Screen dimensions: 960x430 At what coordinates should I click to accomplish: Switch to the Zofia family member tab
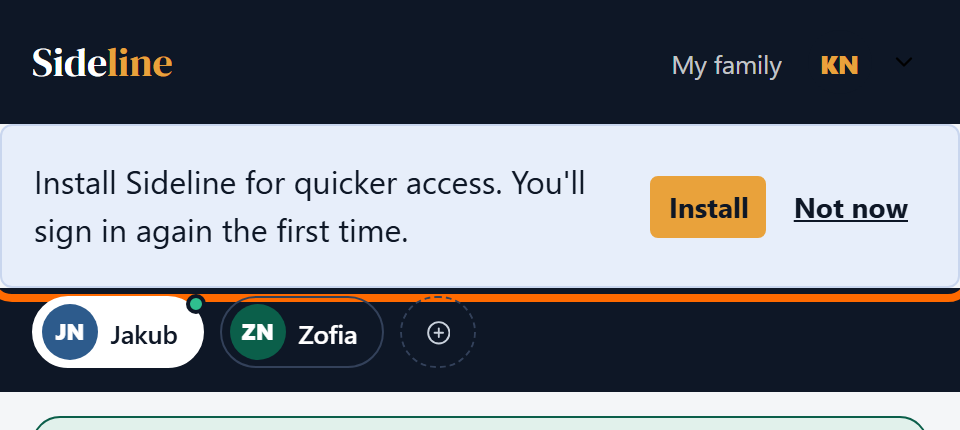(302, 332)
